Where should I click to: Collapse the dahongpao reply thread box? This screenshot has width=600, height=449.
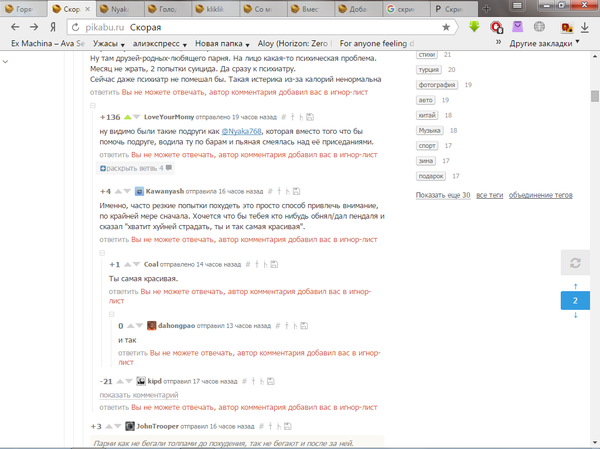[112, 313]
